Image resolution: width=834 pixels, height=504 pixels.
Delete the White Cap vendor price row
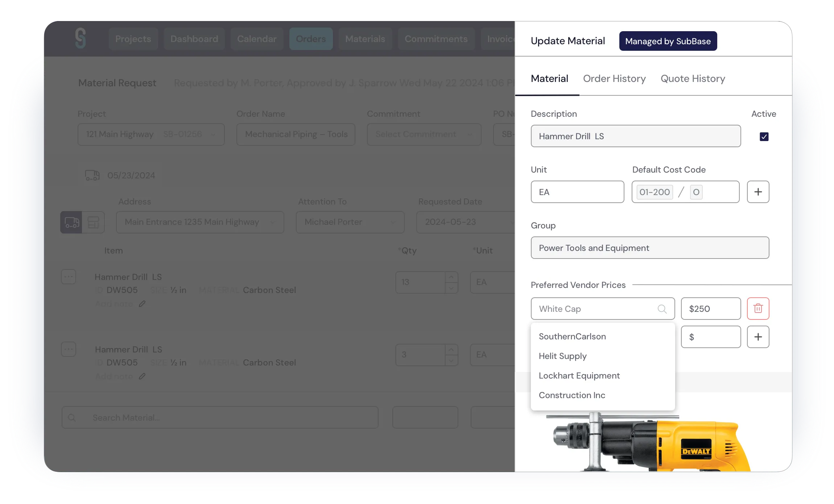tap(758, 309)
